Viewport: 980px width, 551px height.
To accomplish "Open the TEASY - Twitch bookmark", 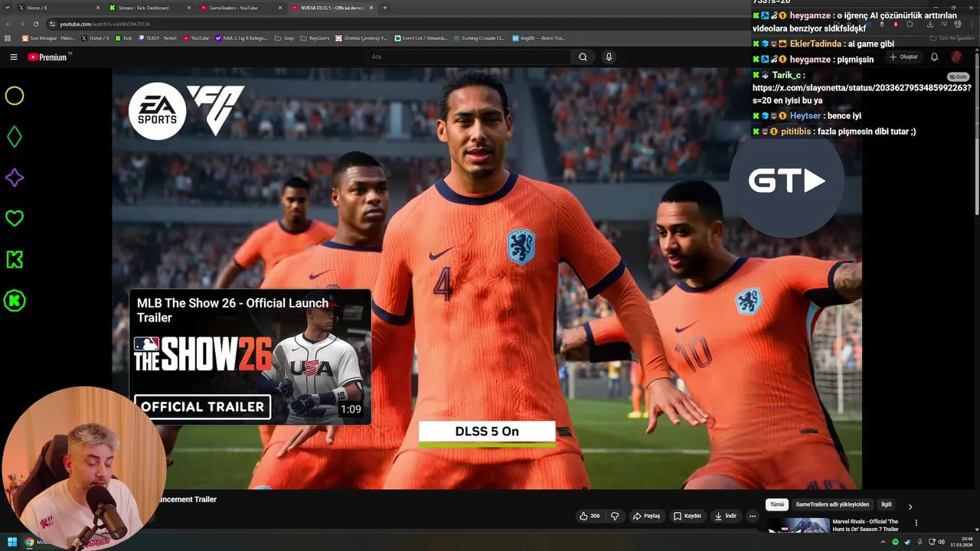I will pyautogui.click(x=158, y=37).
